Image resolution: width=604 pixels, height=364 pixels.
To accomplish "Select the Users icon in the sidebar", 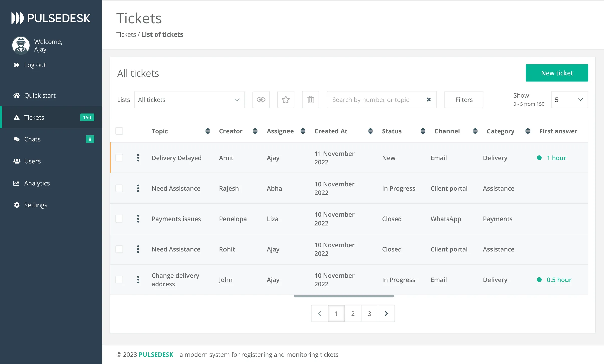I will (17, 161).
